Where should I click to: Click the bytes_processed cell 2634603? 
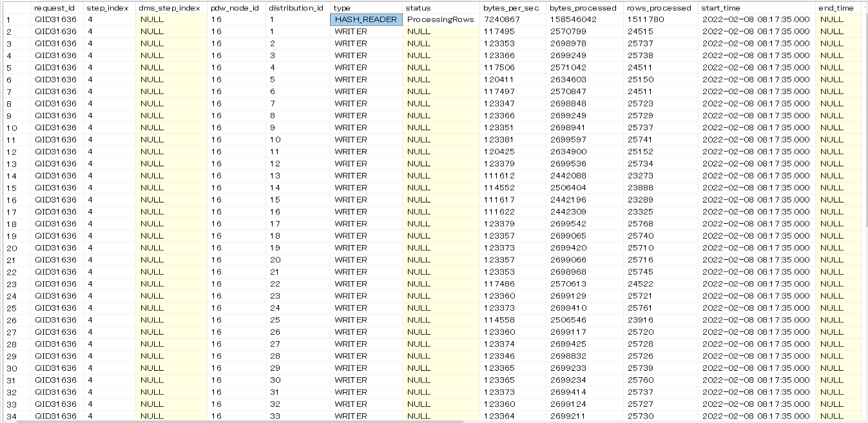(584, 79)
